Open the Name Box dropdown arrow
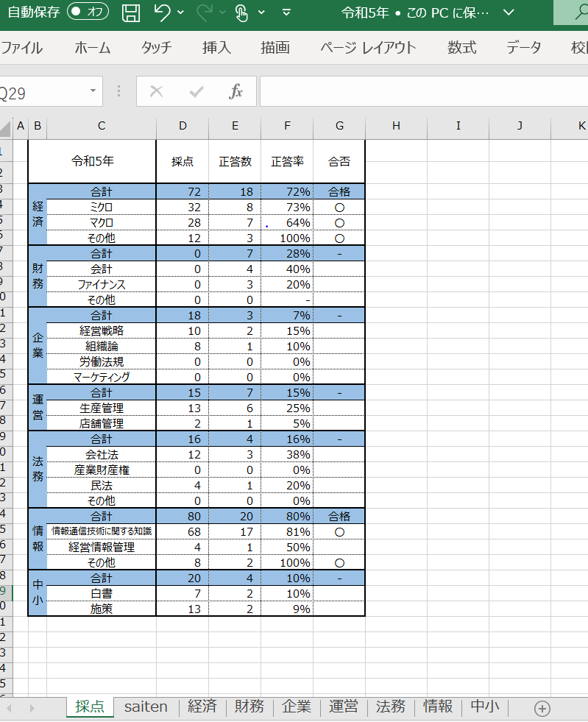 [93, 91]
